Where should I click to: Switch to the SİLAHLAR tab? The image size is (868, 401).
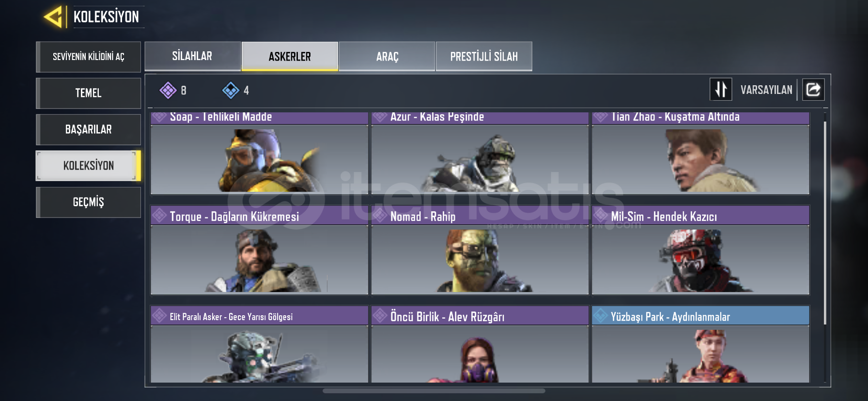click(x=192, y=56)
